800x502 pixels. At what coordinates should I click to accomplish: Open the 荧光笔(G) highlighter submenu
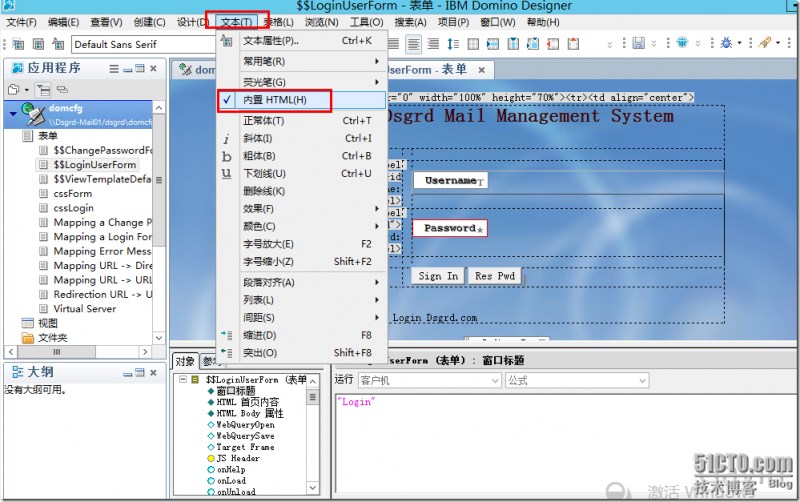pyautogui.click(x=302, y=82)
